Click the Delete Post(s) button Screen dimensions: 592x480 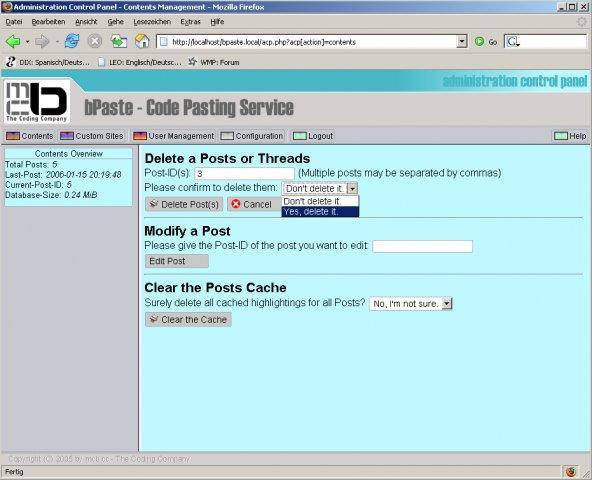pyautogui.click(x=184, y=204)
